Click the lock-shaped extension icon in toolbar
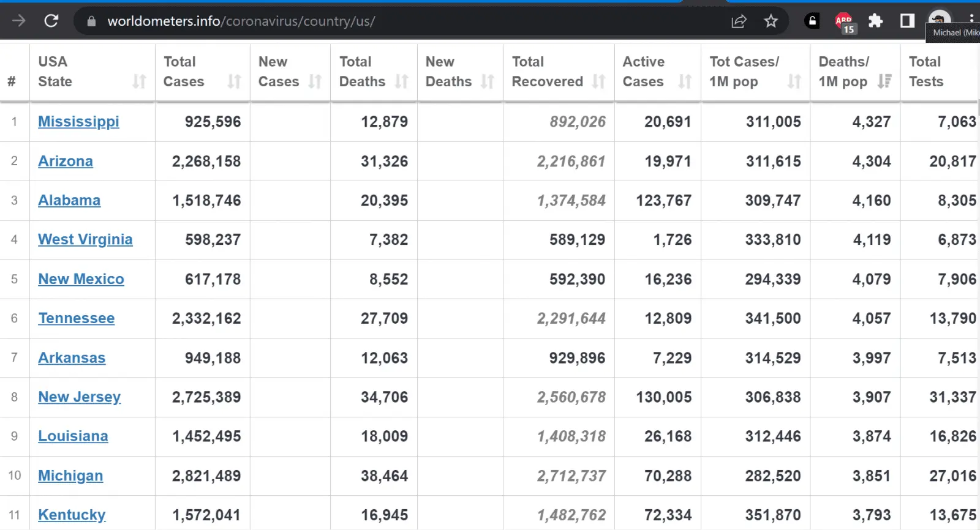 (x=812, y=21)
